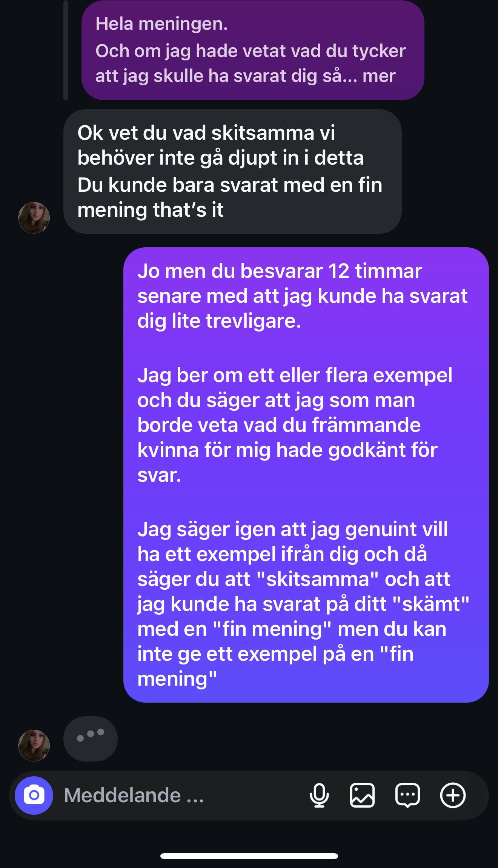Open the photo gallery picker icon
Screen dimensions: 498x868
[x=362, y=796]
